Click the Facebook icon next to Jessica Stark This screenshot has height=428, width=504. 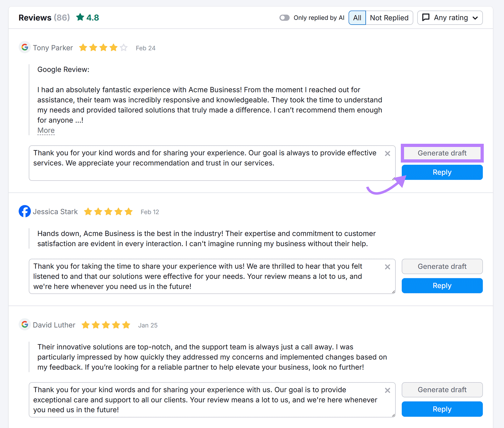(x=25, y=211)
